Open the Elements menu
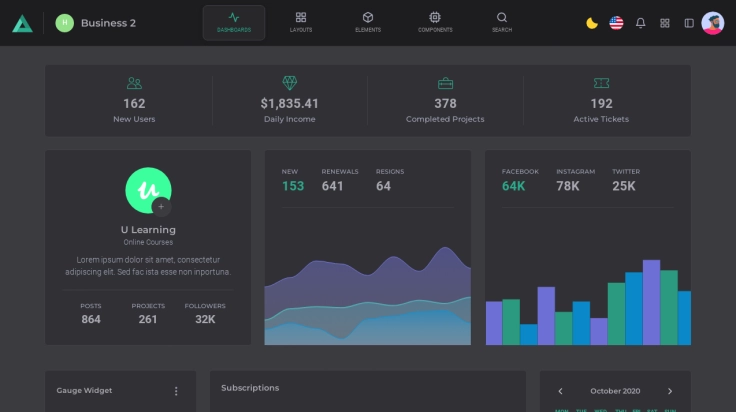 pyautogui.click(x=368, y=22)
